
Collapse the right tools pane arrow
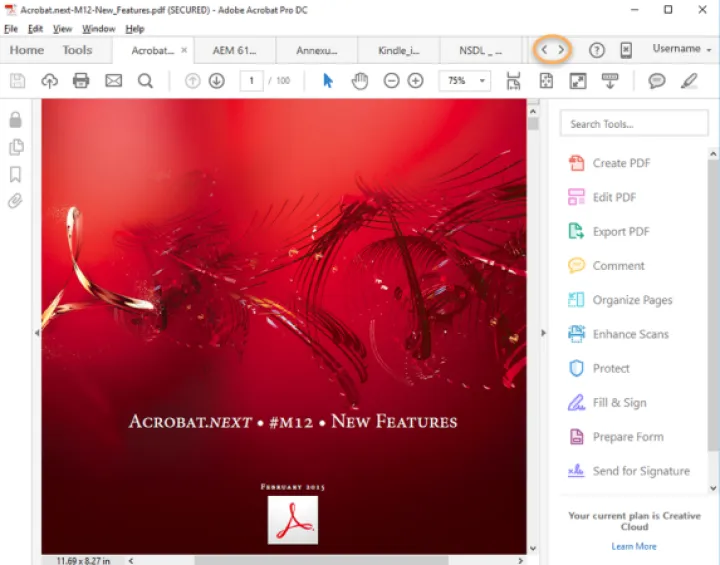(544, 332)
